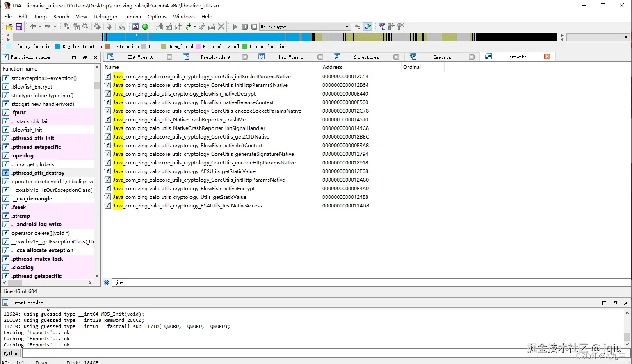Click the java filter input field
This screenshot has height=364, width=632.
[371, 283]
